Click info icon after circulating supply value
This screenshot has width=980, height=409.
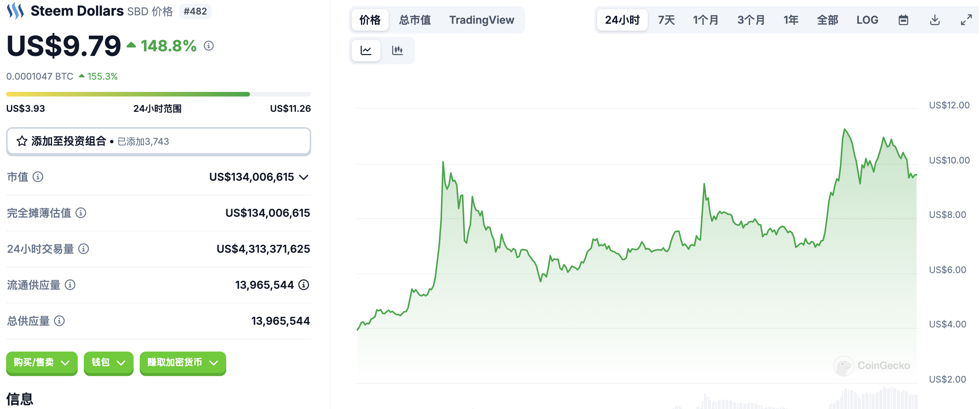[304, 285]
